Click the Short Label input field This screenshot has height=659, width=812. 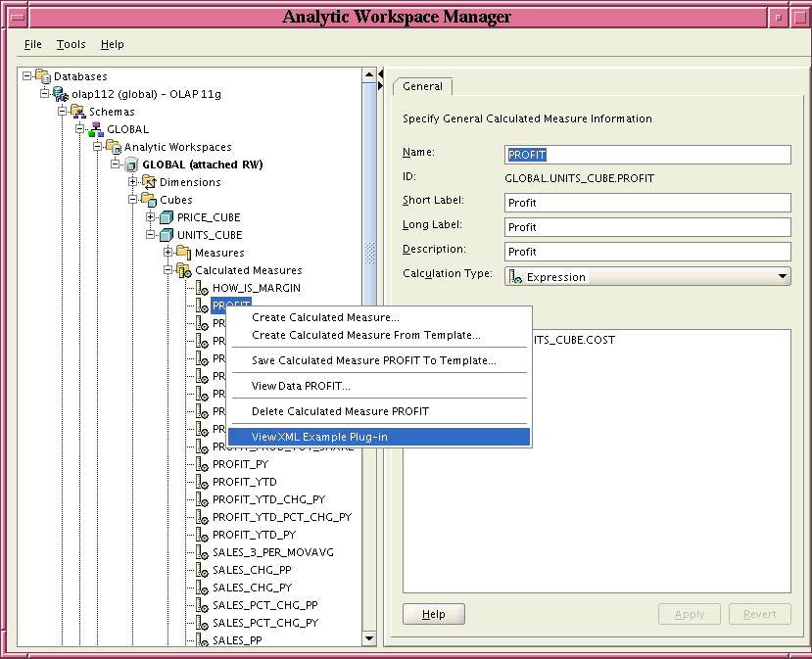click(x=646, y=203)
